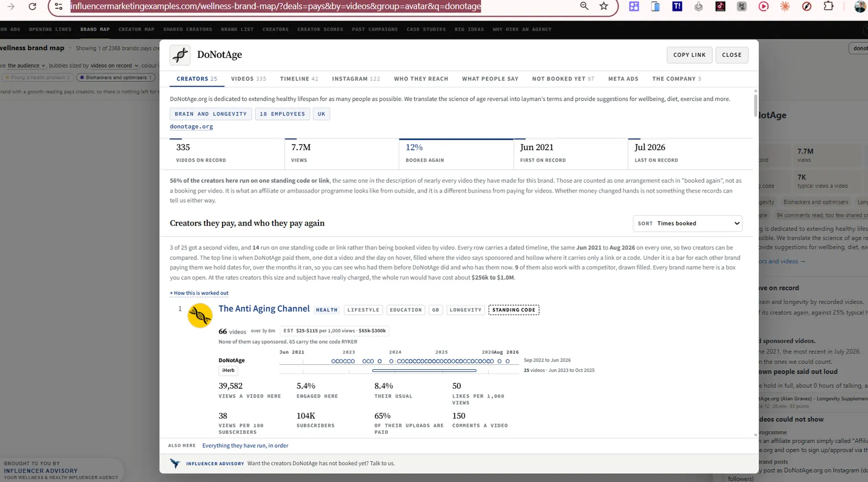868x482 pixels.
Task: Click the Longevity tag on the creator row
Action: [x=465, y=310]
